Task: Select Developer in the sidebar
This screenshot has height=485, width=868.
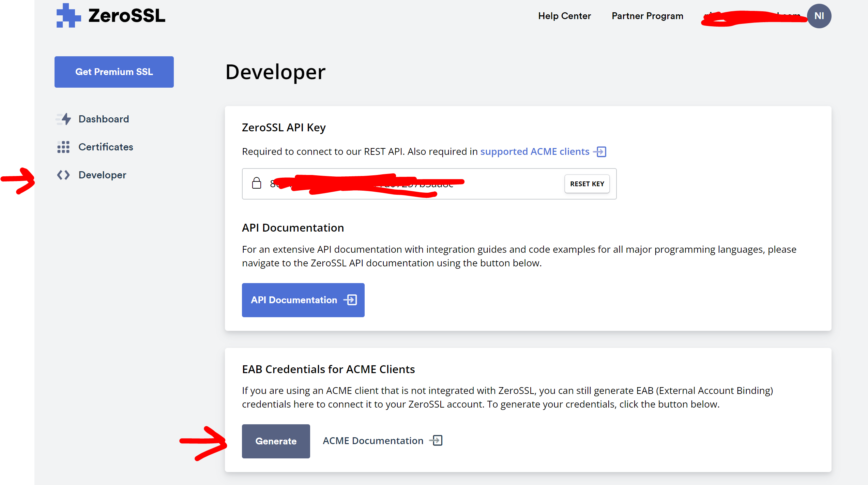Action: pos(102,175)
